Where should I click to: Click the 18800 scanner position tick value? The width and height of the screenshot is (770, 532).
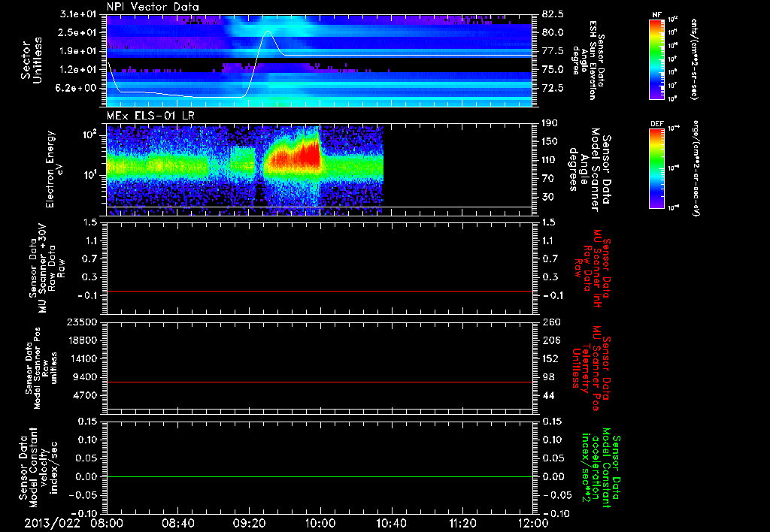tap(81, 340)
